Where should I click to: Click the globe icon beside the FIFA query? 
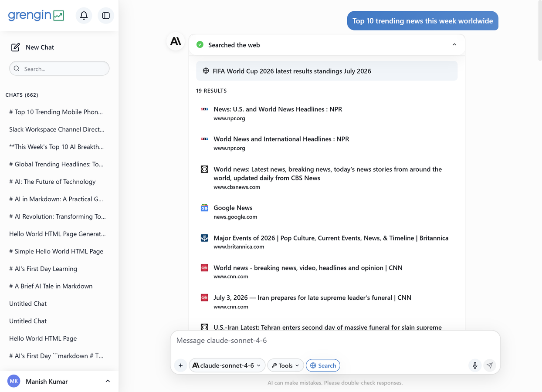tap(206, 71)
